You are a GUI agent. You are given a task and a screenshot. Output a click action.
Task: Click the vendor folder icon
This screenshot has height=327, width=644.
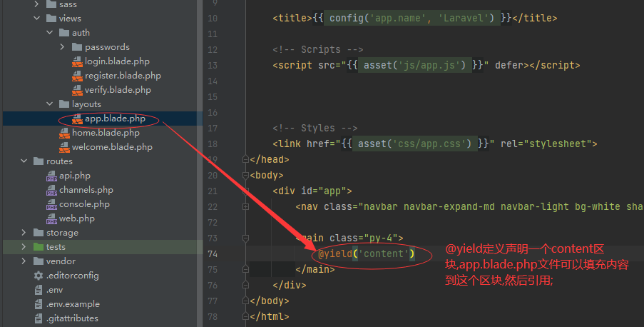pos(39,261)
